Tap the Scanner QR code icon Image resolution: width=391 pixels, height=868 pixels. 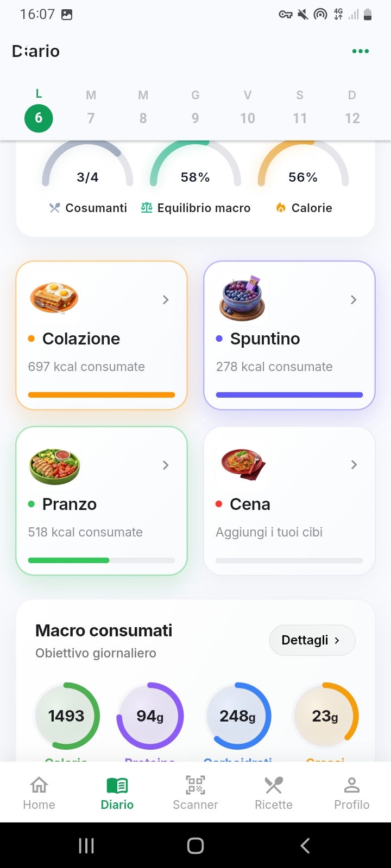pos(195,785)
